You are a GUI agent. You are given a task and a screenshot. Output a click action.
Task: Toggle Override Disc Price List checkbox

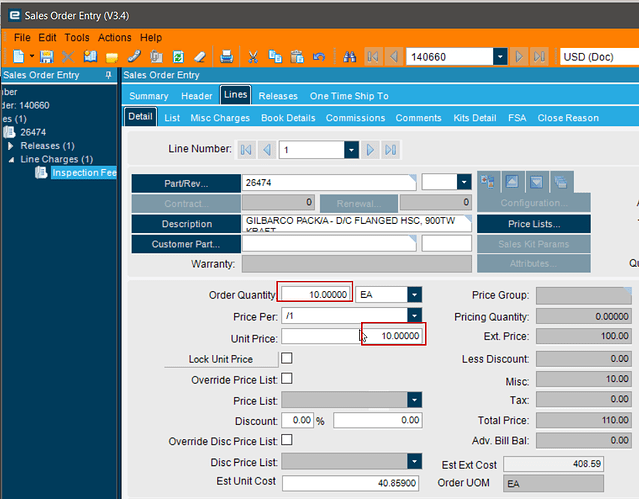tap(287, 440)
